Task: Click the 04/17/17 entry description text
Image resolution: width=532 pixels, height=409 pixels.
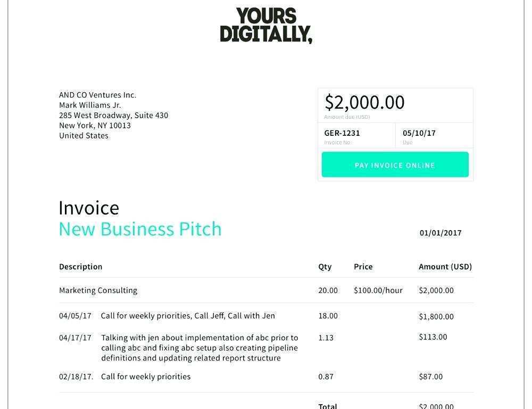Action: [199, 348]
